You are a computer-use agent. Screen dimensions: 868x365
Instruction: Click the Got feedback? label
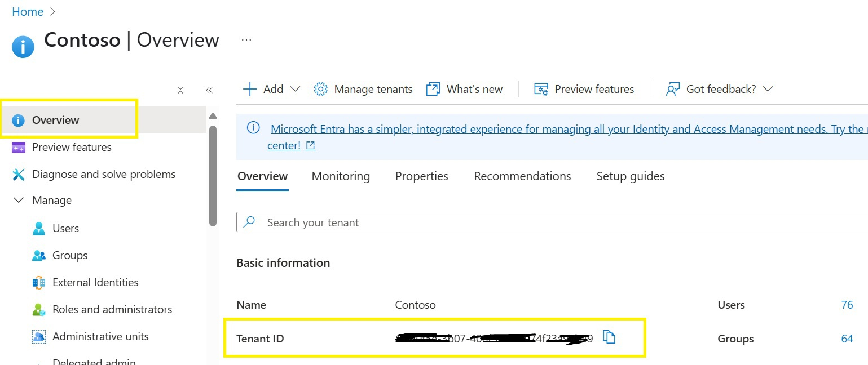721,89
